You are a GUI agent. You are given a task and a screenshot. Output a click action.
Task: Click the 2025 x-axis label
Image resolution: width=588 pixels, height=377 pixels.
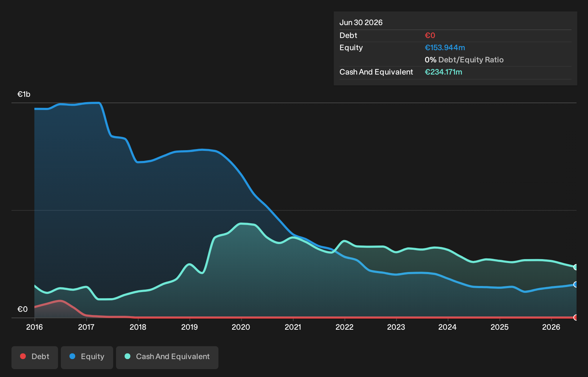click(500, 327)
